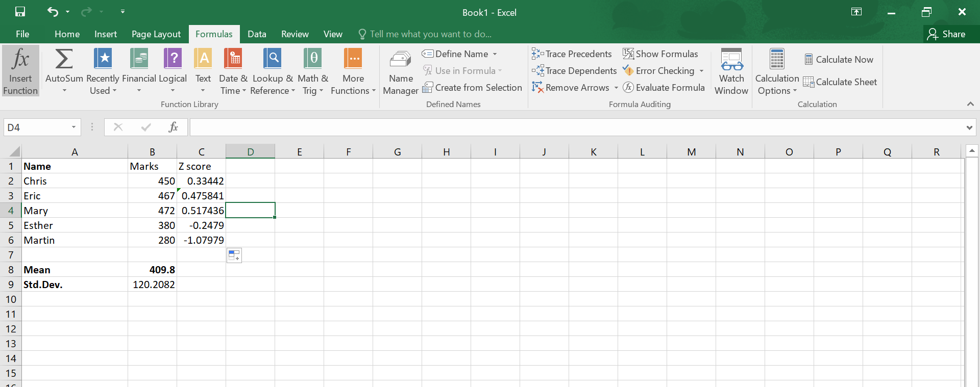The width and height of the screenshot is (980, 387).
Task: Click Calculate Sheet
Action: coord(840,82)
